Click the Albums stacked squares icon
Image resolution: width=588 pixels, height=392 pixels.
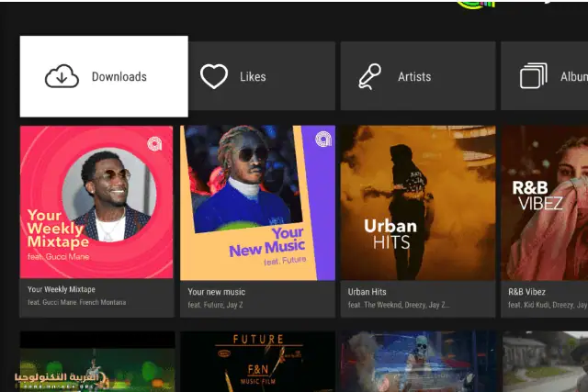pos(533,75)
